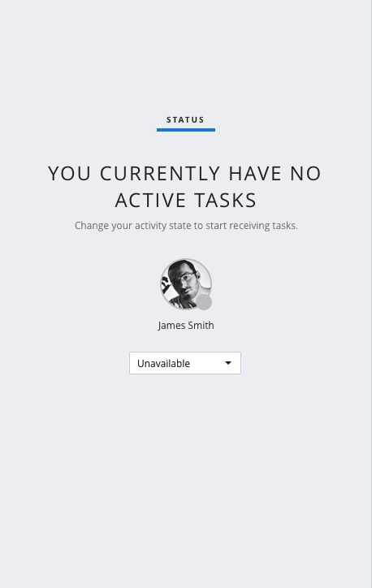The image size is (372, 588).
Task: Click the James Smith name label
Action: [x=186, y=325]
